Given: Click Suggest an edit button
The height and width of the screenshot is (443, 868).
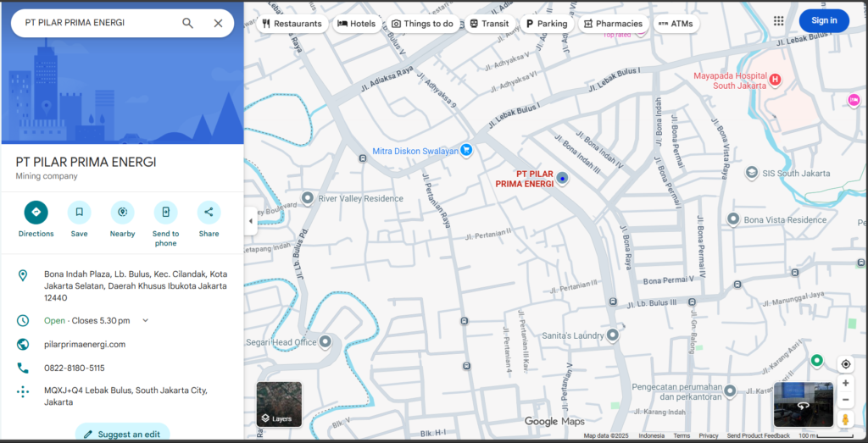Looking at the screenshot, I should coord(122,434).
